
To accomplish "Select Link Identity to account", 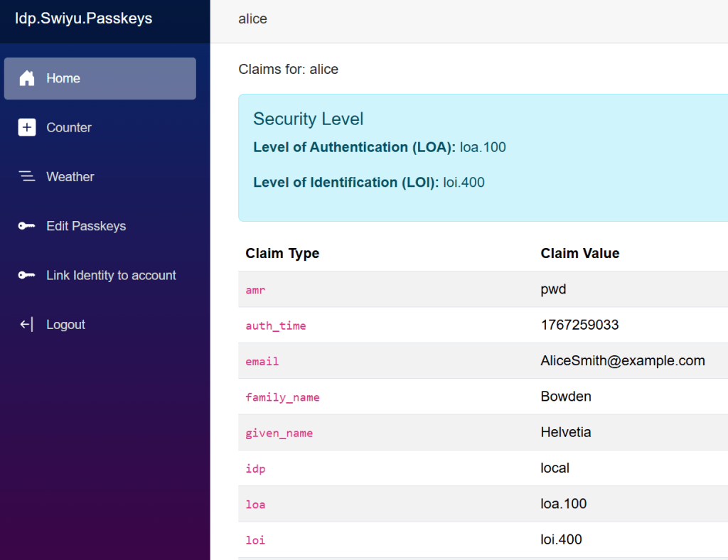I will click(111, 276).
